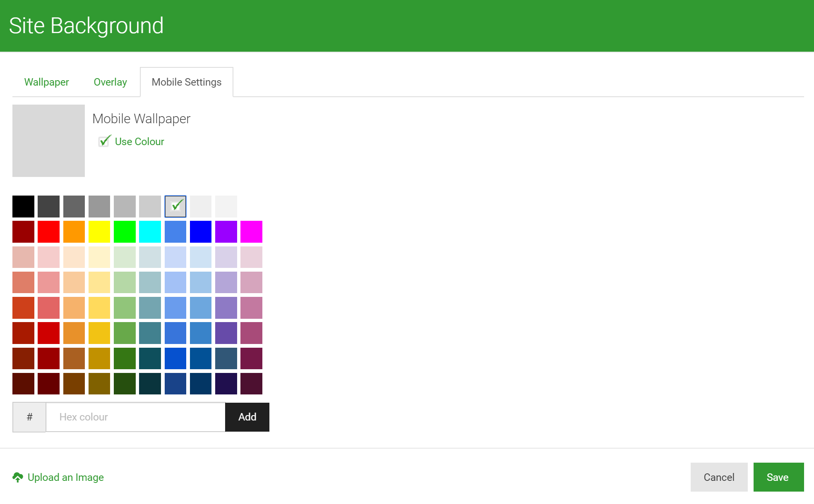The image size is (814, 504).
Task: Choose the cyan colour swatch
Action: click(x=150, y=232)
